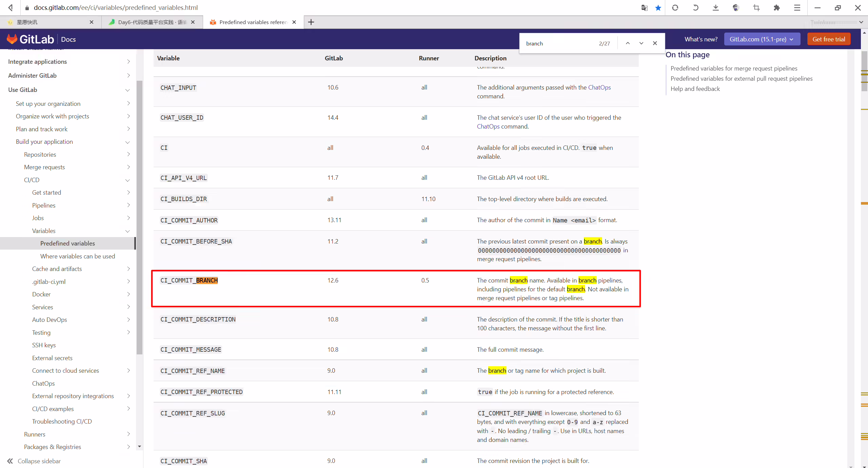This screenshot has height=468, width=868.
Task: Click the page translate icon
Action: [x=644, y=7]
